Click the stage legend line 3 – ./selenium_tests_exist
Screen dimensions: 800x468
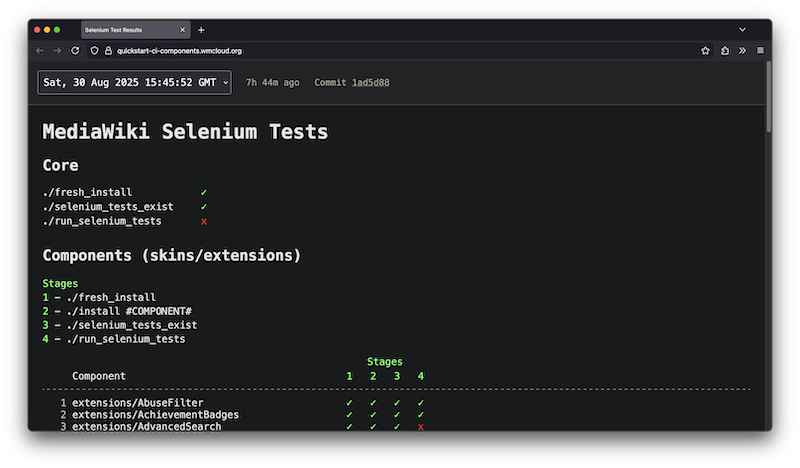[x=119, y=325]
